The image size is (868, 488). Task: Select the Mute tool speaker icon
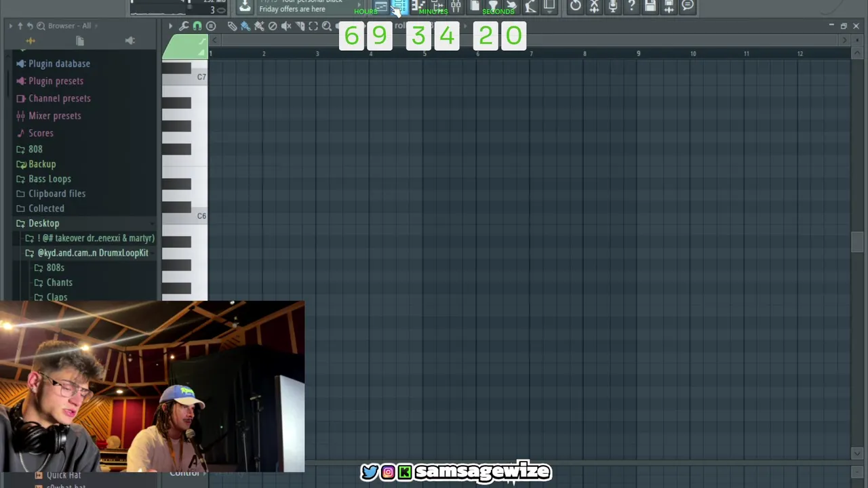coord(286,26)
